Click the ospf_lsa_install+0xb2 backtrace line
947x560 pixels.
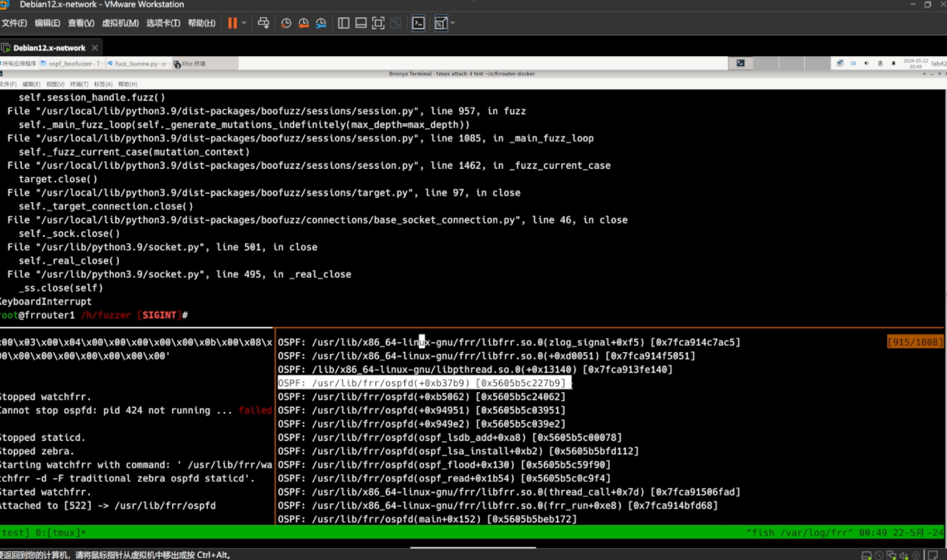click(x=458, y=451)
